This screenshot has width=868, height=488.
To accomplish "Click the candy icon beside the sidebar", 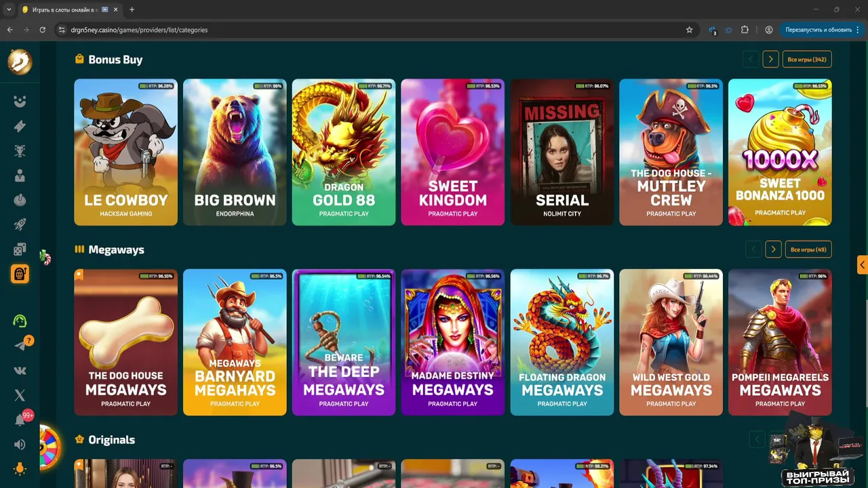I will [45, 258].
